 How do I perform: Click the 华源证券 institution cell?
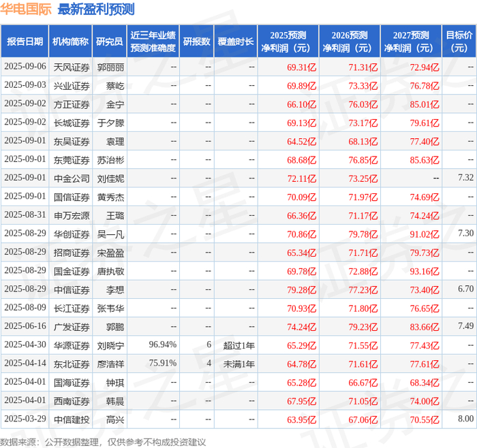click(72, 346)
